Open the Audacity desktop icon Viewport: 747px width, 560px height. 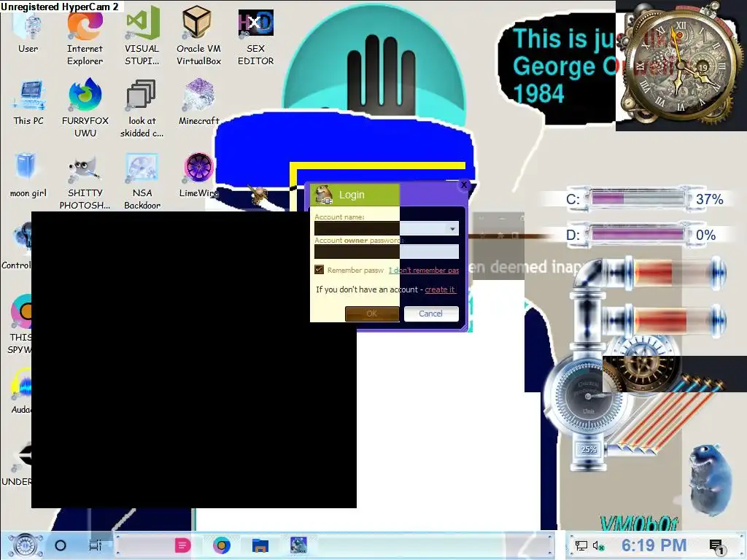coord(21,391)
